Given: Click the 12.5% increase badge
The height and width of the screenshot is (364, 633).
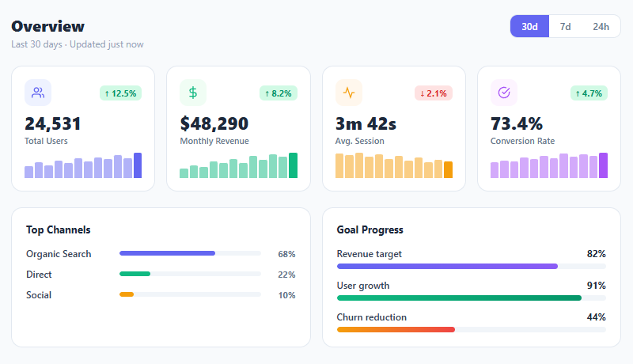Looking at the screenshot, I should pyautogui.click(x=121, y=93).
